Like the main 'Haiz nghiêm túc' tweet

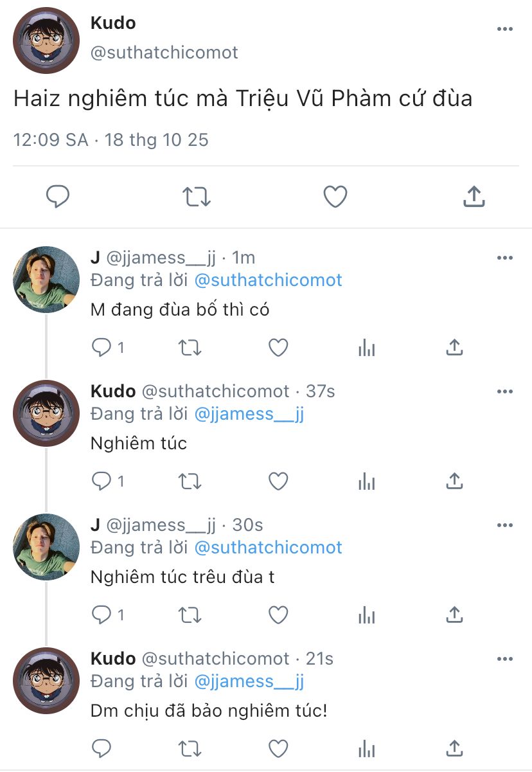coord(335,197)
